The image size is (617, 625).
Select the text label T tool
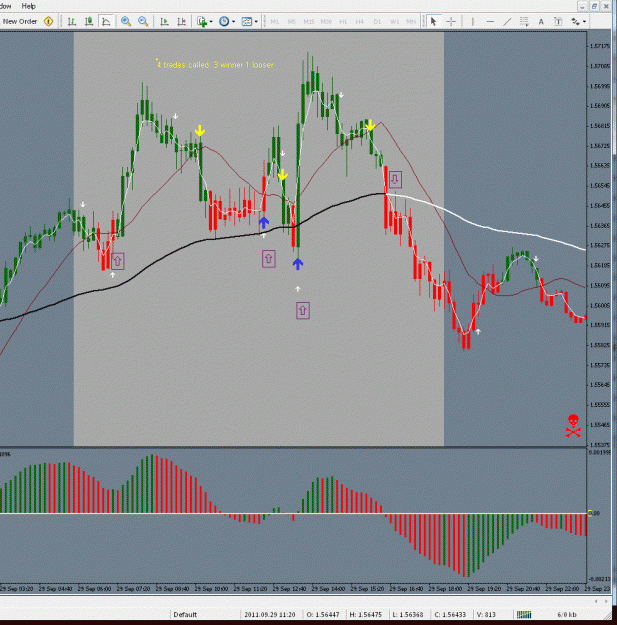(x=558, y=22)
